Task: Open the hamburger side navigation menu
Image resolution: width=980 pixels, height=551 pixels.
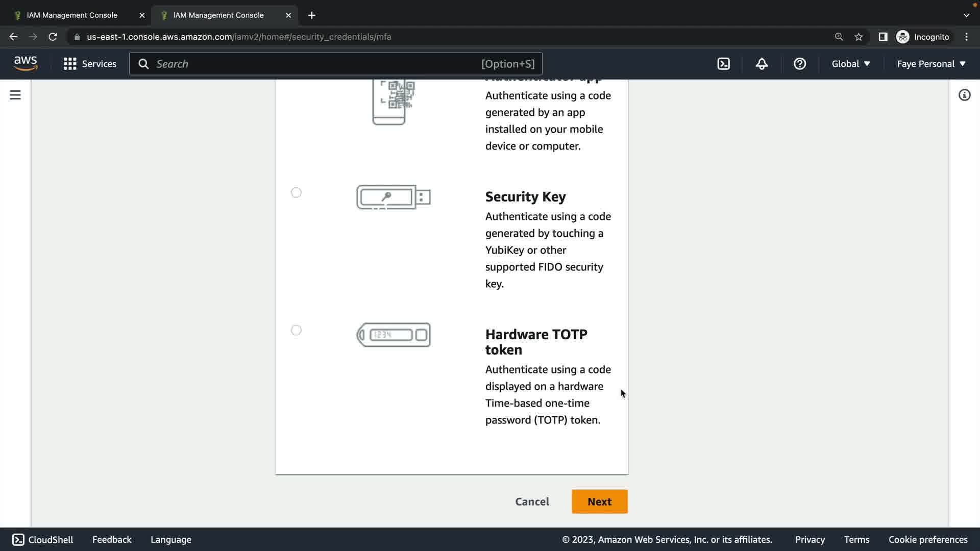Action: click(x=15, y=95)
